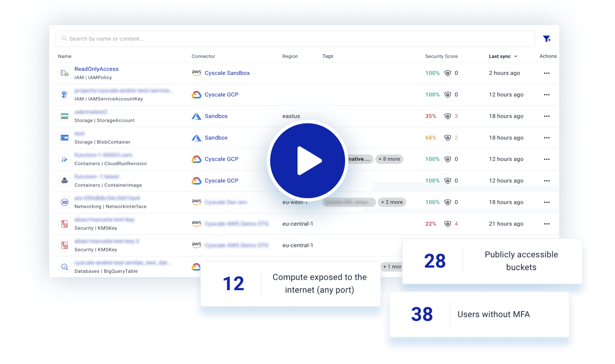615x364 pixels.
Task: Open actions menu for StorageAccount row
Action: 546,116
